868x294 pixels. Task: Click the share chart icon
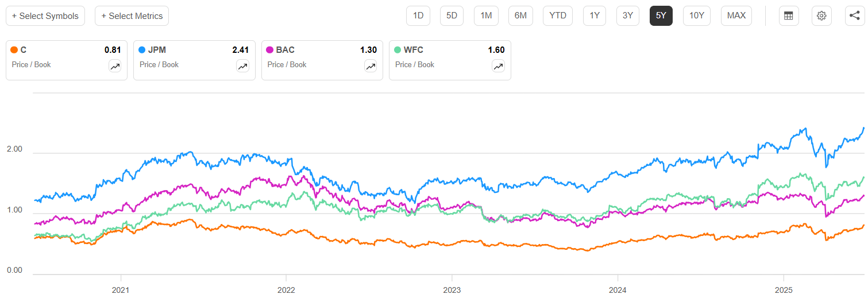pos(854,16)
